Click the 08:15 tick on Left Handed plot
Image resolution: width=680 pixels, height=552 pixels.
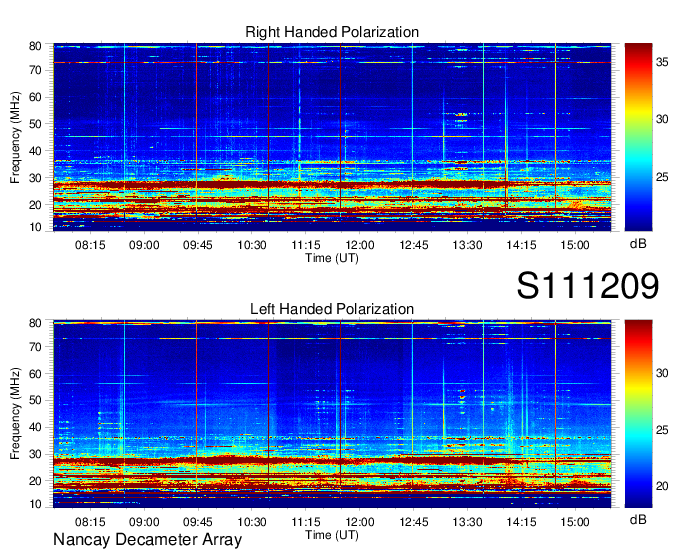click(90, 522)
